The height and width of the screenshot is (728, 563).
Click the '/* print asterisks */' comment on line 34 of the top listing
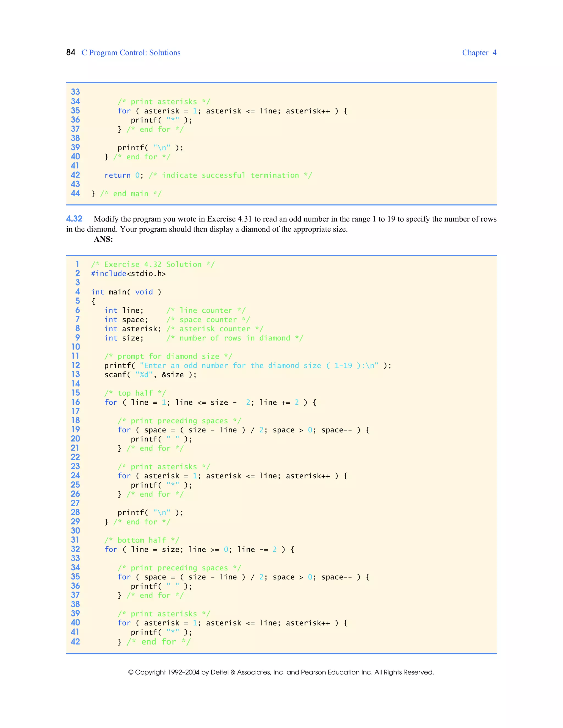coord(164,102)
